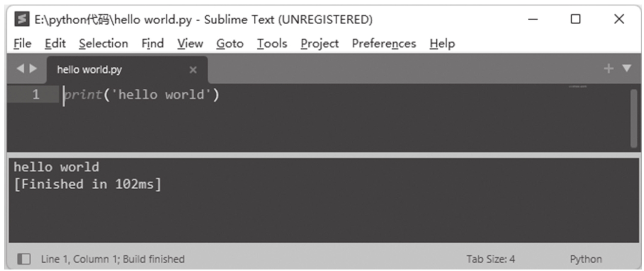Change the Python syntax selector

point(586,259)
